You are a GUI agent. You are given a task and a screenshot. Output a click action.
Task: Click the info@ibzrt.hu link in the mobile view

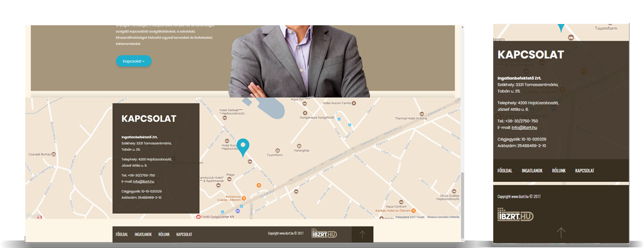[x=524, y=128]
